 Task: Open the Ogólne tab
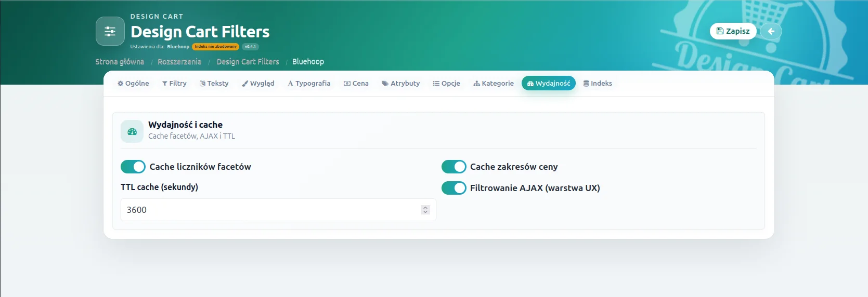pyautogui.click(x=133, y=83)
